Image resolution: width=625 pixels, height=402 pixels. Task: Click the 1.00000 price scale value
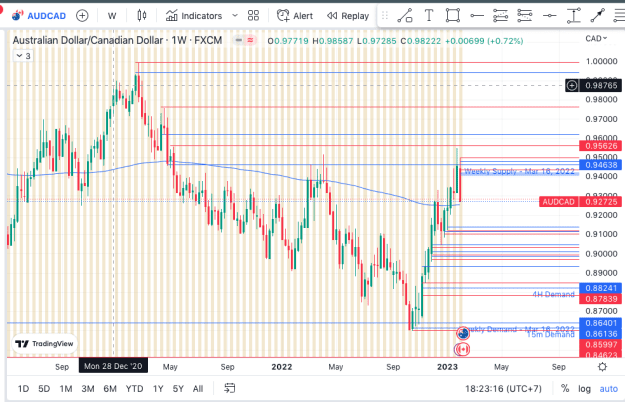(x=601, y=61)
